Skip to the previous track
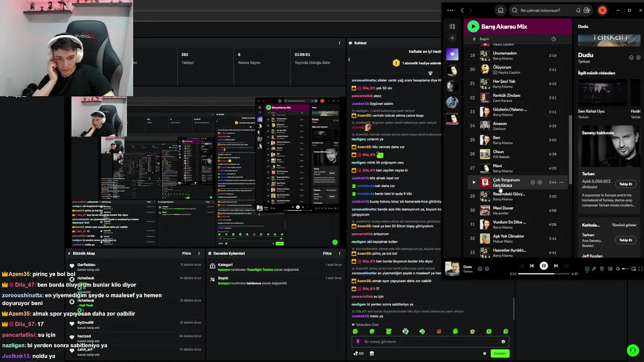 coord(532,265)
